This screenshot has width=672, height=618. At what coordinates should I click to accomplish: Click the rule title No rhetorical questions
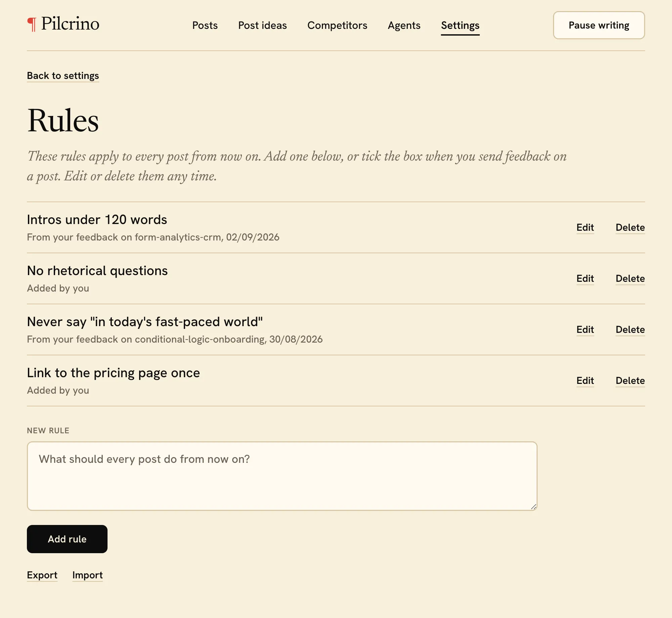(x=97, y=271)
